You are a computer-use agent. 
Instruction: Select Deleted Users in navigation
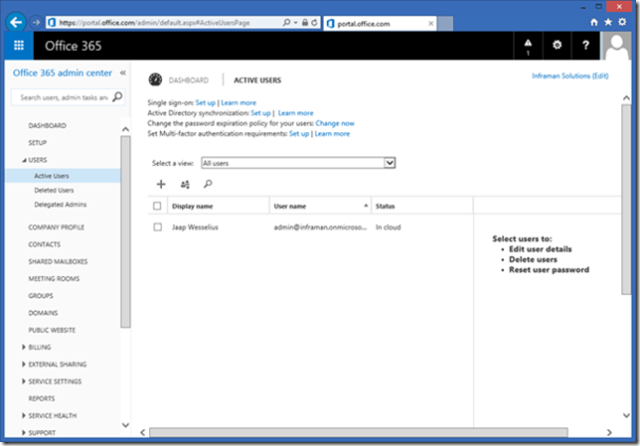pyautogui.click(x=54, y=190)
